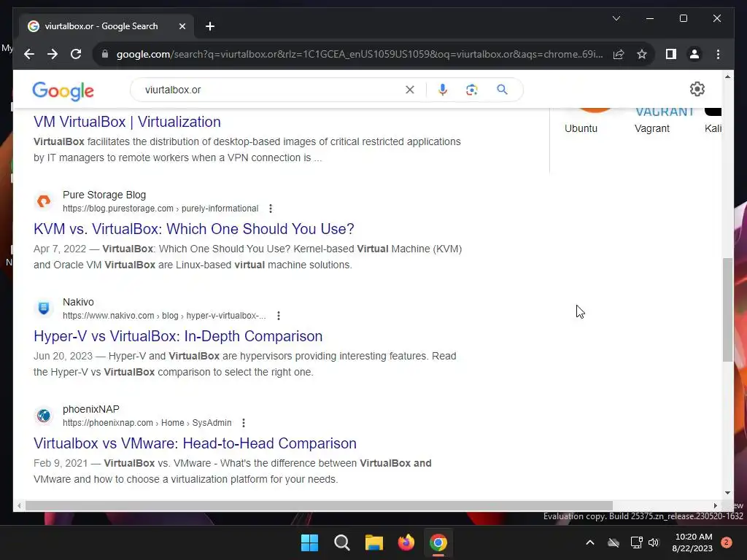The width and height of the screenshot is (747, 560).
Task: Open the Chrome side panel
Action: [x=671, y=54]
